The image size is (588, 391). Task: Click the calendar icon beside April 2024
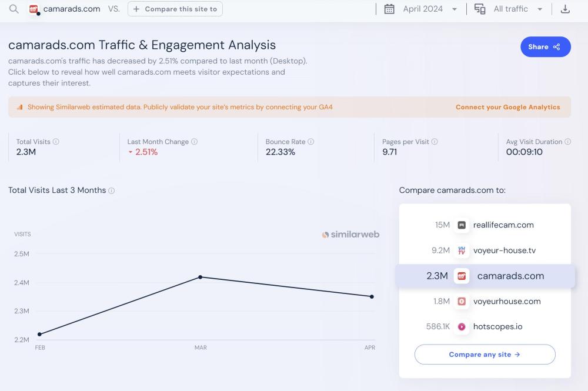point(389,9)
